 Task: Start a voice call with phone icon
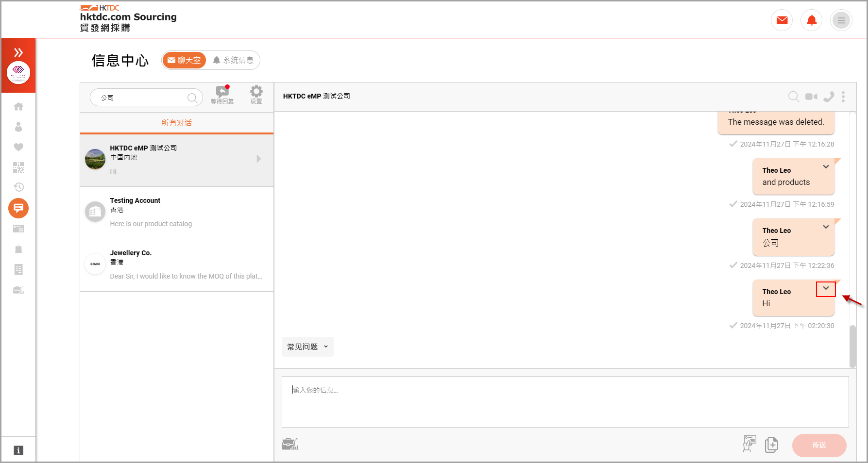pos(829,97)
